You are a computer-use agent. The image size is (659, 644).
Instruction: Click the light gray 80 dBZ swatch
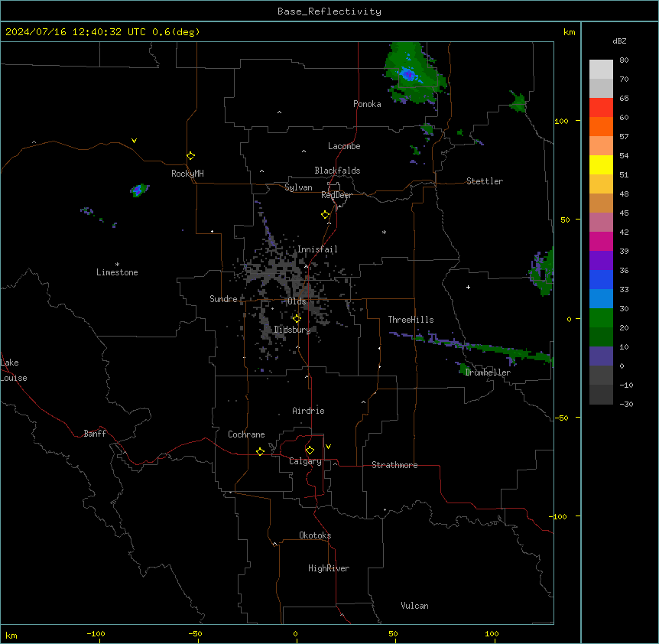pos(601,70)
